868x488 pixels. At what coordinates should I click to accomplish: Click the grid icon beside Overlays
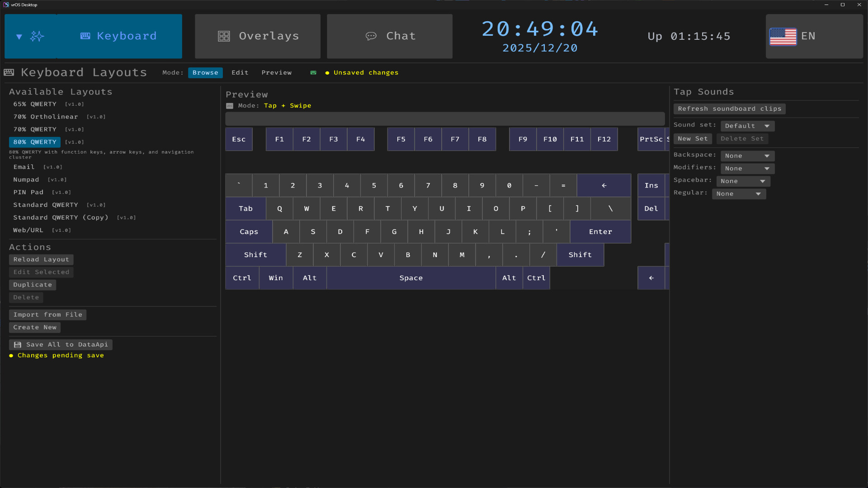[x=224, y=36]
